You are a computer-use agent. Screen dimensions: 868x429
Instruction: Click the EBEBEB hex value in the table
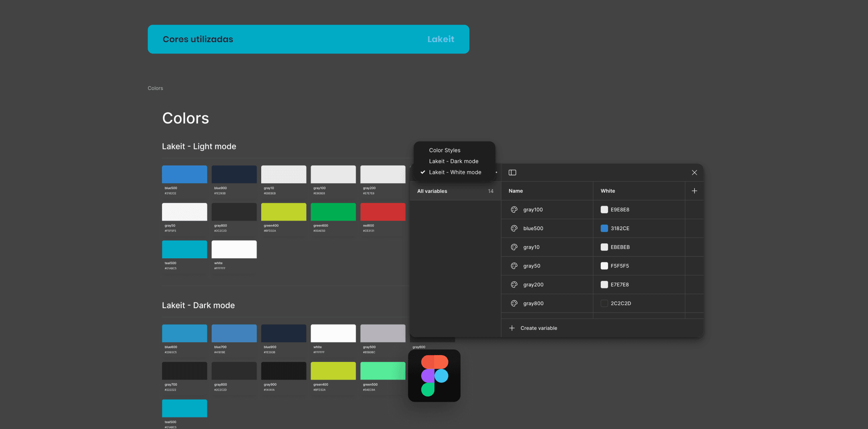pos(620,247)
